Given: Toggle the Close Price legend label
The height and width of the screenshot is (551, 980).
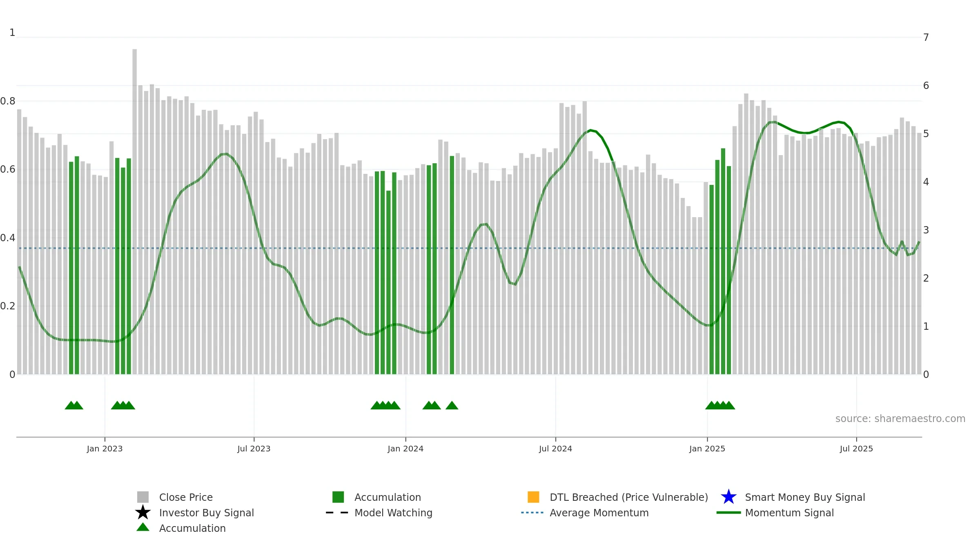Looking at the screenshot, I should [x=186, y=498].
